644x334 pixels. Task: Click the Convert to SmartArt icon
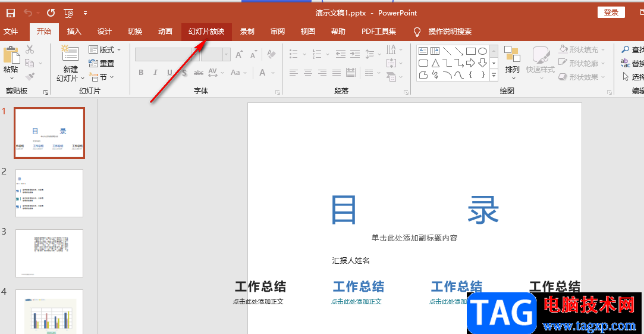tap(391, 77)
